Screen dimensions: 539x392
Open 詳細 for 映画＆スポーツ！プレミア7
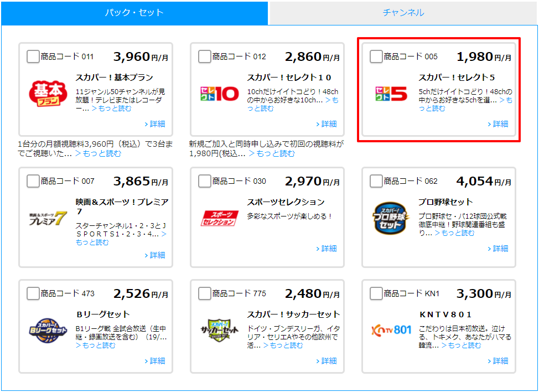(155, 255)
